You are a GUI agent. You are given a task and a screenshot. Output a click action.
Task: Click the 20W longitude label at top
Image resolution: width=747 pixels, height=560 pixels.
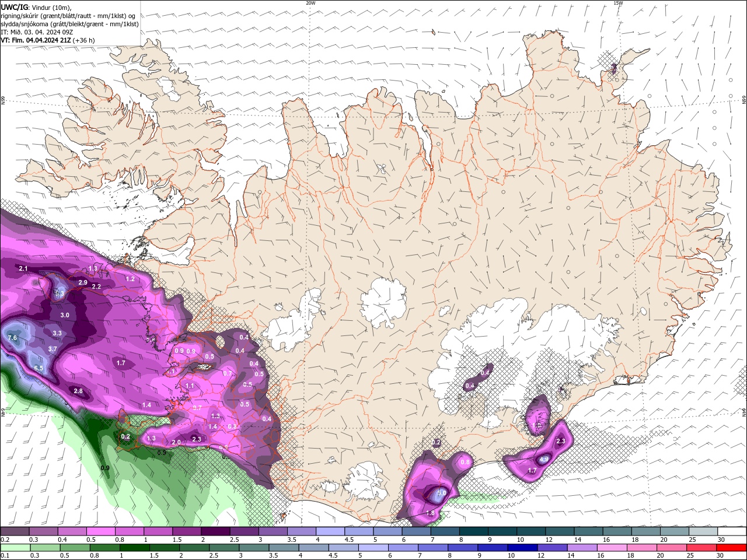click(x=310, y=3)
